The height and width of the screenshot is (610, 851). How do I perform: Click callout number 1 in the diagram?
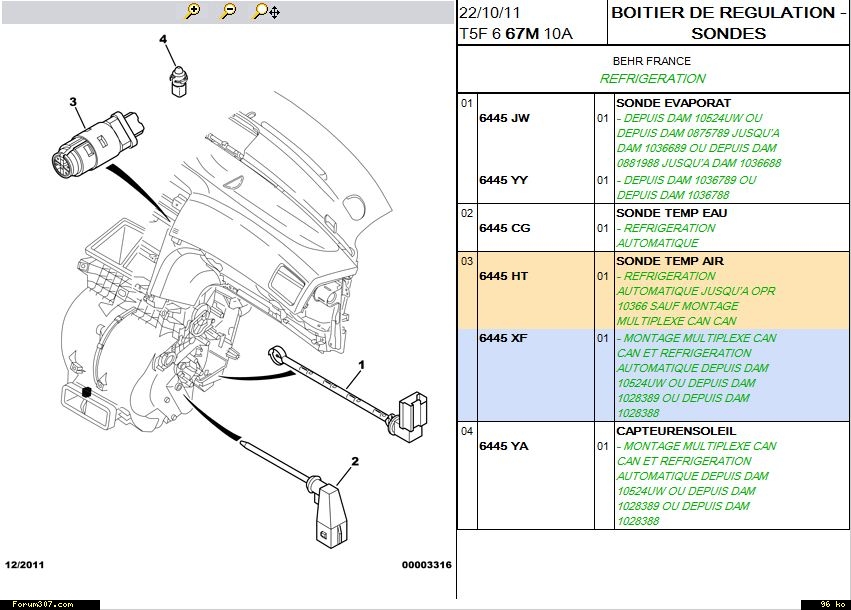(361, 364)
